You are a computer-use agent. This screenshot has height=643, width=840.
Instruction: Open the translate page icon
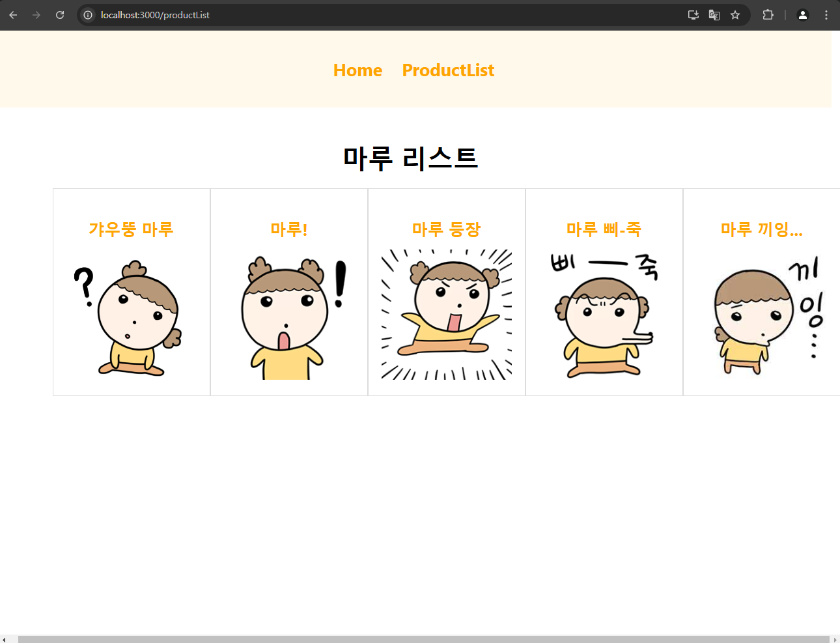(x=714, y=15)
